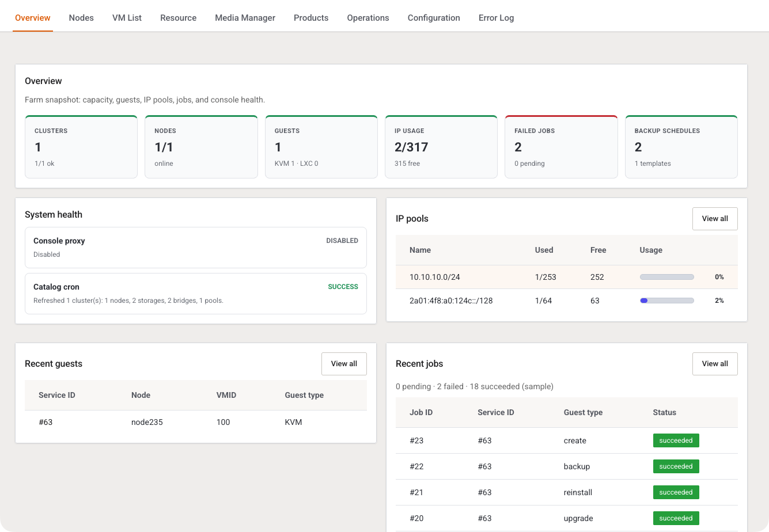Click job ID #21

tap(416, 492)
